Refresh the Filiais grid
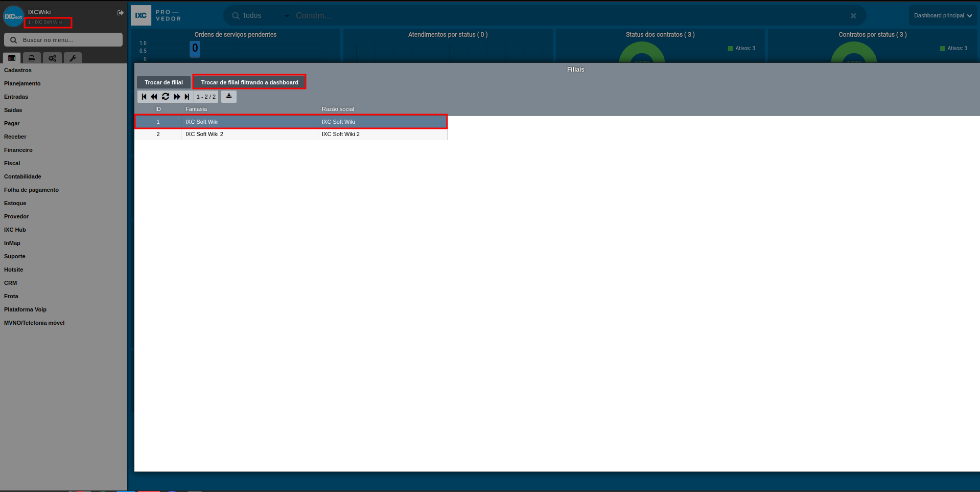 (166, 97)
